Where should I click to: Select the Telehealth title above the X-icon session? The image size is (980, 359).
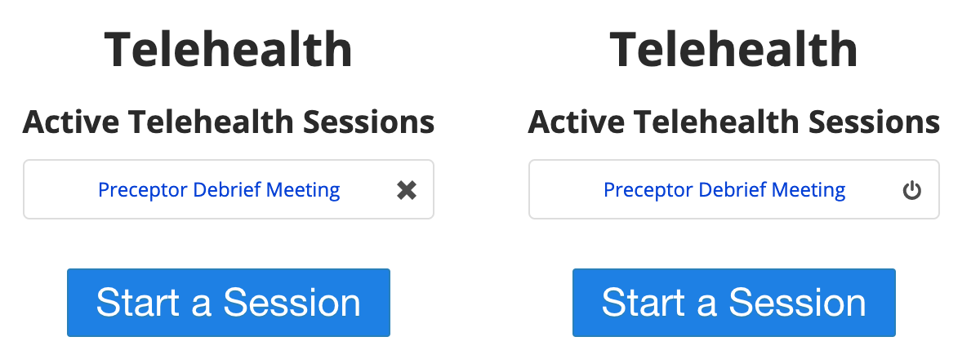229,50
